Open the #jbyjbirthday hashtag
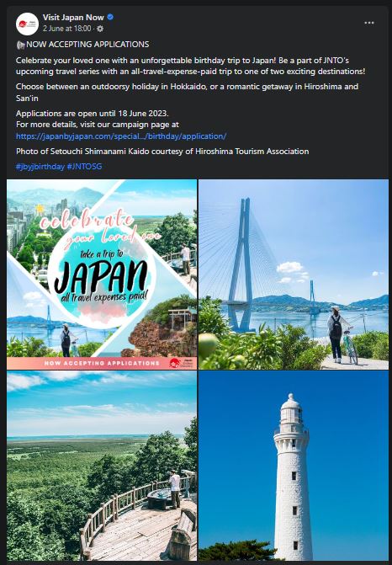Image resolution: width=392 pixels, height=565 pixels. pyautogui.click(x=40, y=167)
